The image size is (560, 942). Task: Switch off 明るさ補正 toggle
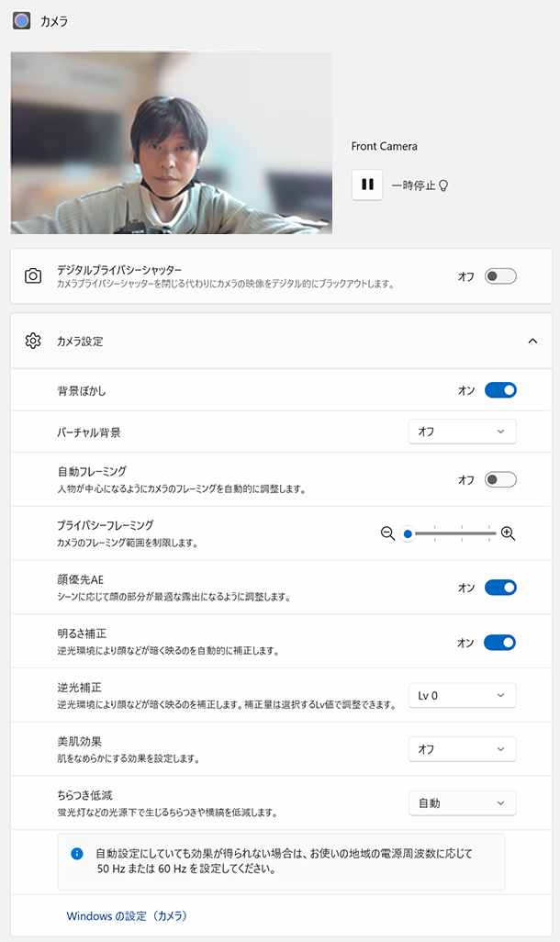(500, 643)
